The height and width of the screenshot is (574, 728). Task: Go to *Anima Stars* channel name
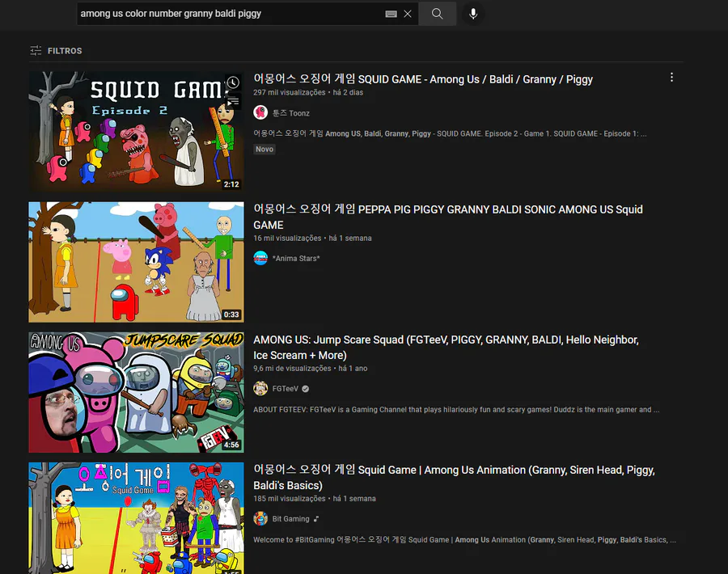296,259
